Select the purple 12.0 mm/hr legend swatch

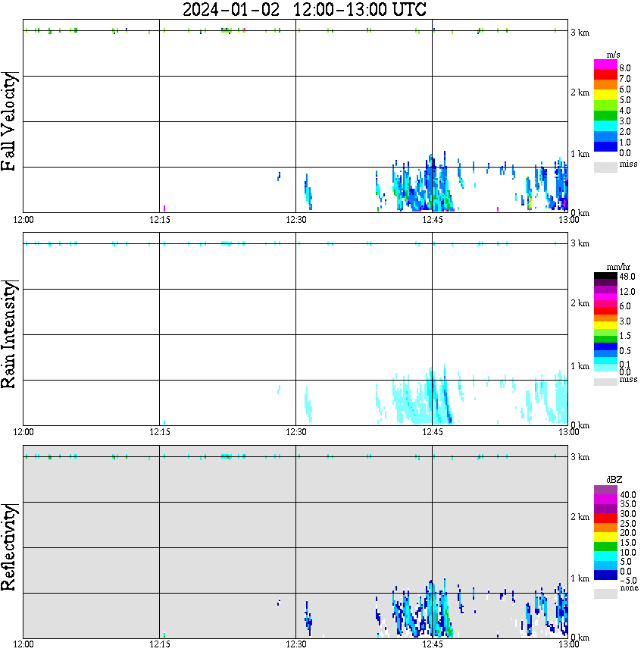[605, 290]
